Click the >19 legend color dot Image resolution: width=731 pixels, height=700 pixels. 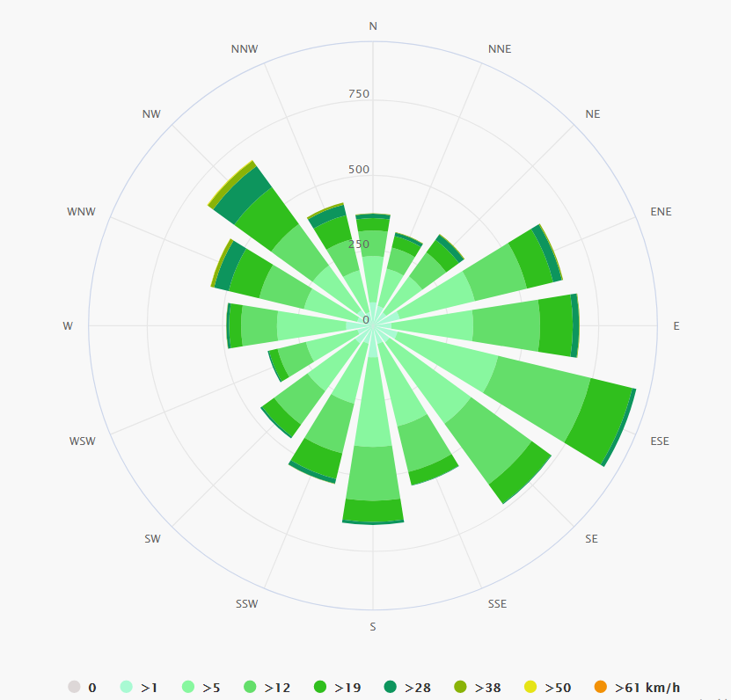click(320, 687)
